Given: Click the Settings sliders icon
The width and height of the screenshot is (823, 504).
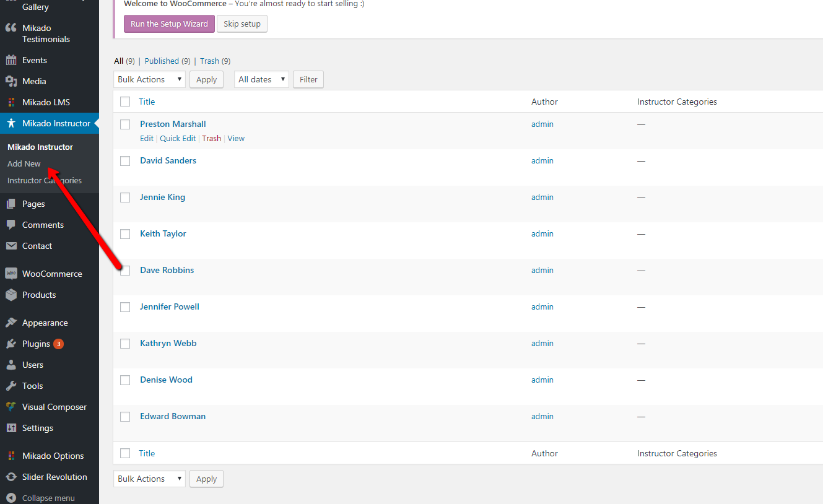Looking at the screenshot, I should 11,428.
